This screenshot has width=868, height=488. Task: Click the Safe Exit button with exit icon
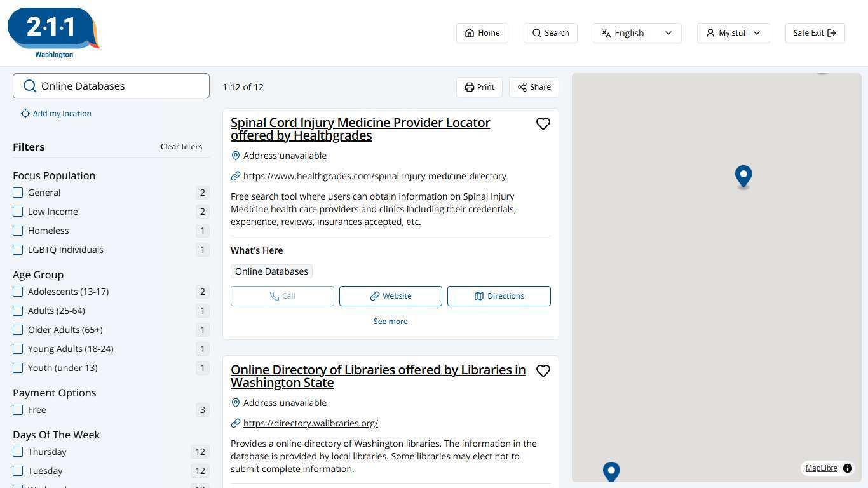814,32
